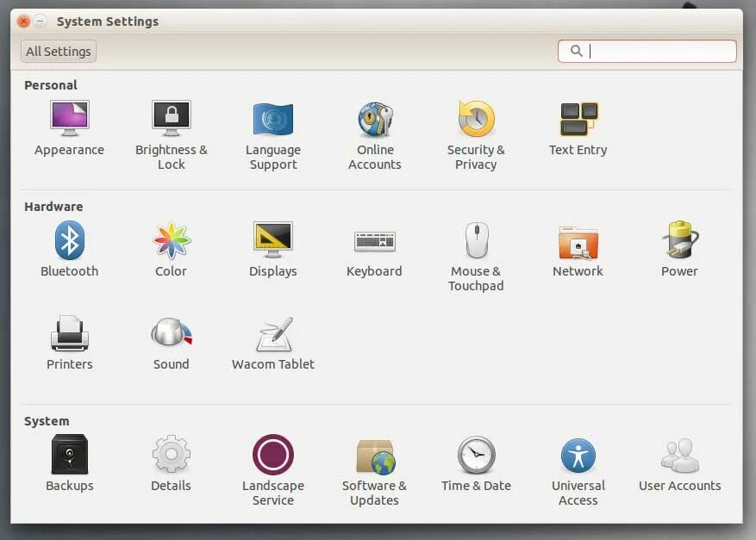Image resolution: width=756 pixels, height=540 pixels.
Task: Open Sound settings
Action: point(172,344)
